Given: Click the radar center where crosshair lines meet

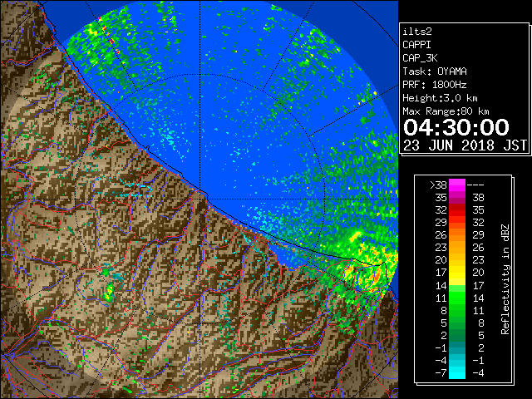Looking at the screenshot, I should (x=200, y=199).
